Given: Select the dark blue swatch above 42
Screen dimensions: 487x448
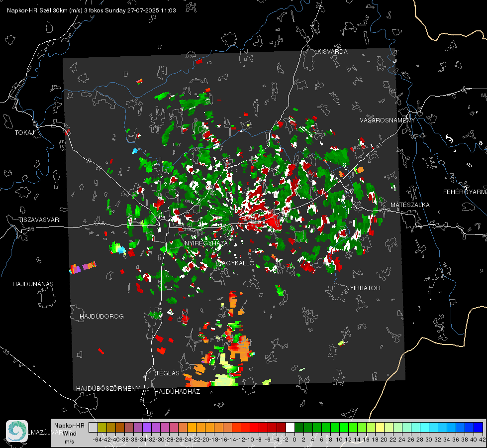Looking at the screenshot, I should (479, 427).
